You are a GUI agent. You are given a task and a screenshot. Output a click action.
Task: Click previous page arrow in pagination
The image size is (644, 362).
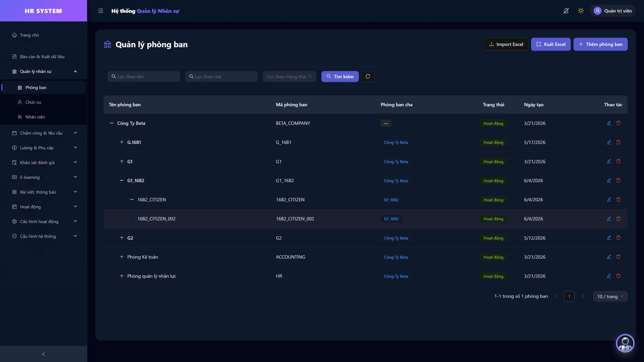click(556, 296)
